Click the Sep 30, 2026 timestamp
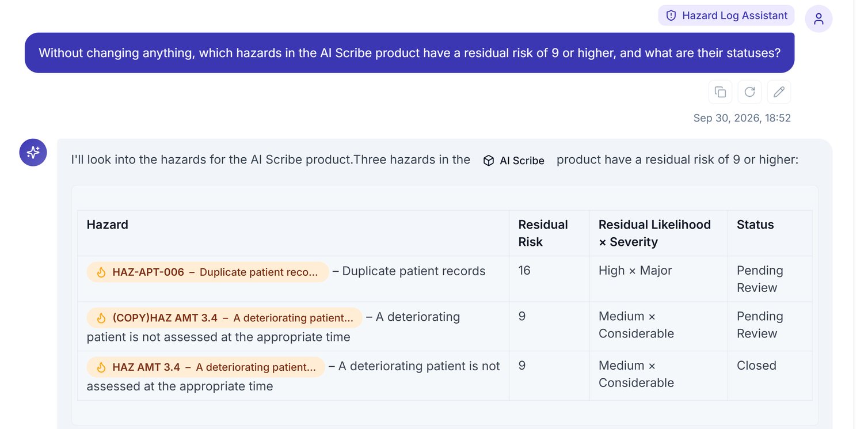The image size is (868, 429). [x=742, y=118]
